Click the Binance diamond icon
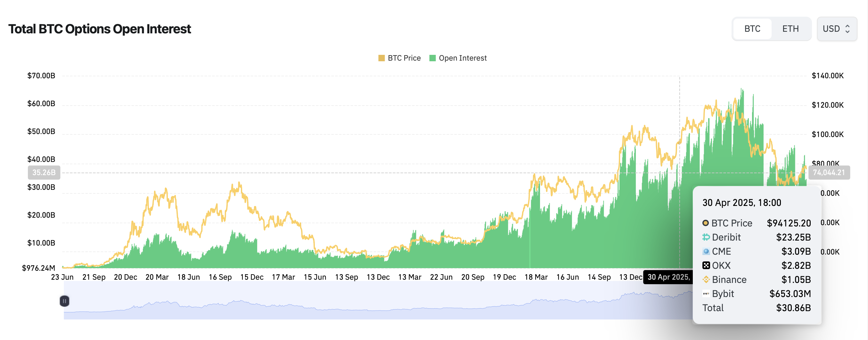 [x=706, y=280]
